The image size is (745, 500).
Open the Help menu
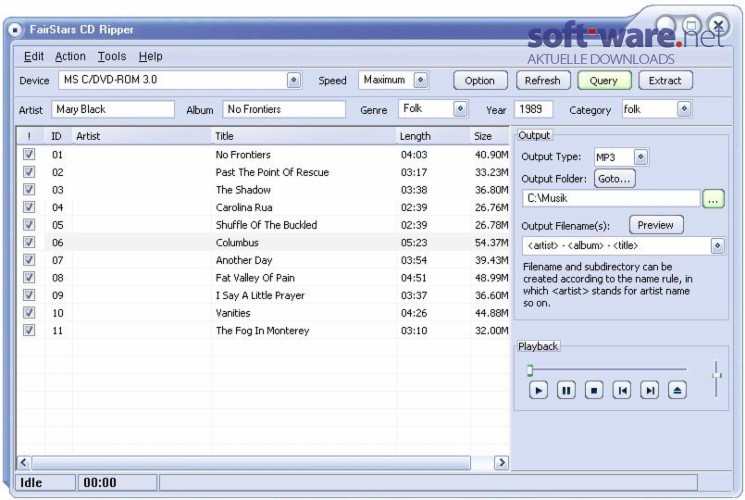151,57
